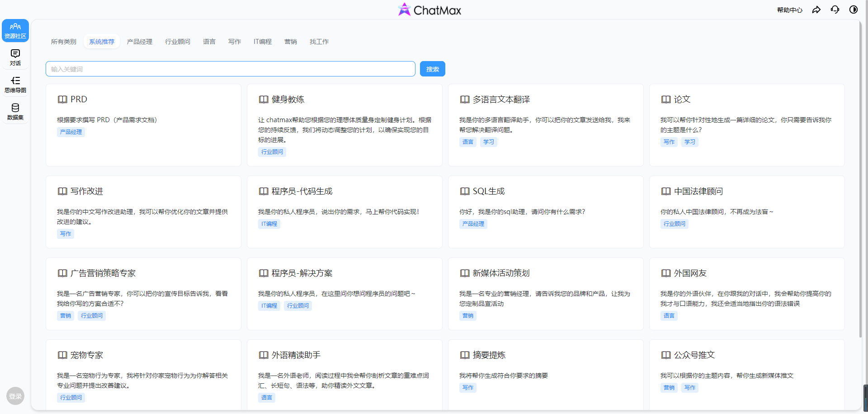Click the 搜索 search button

[x=432, y=69]
